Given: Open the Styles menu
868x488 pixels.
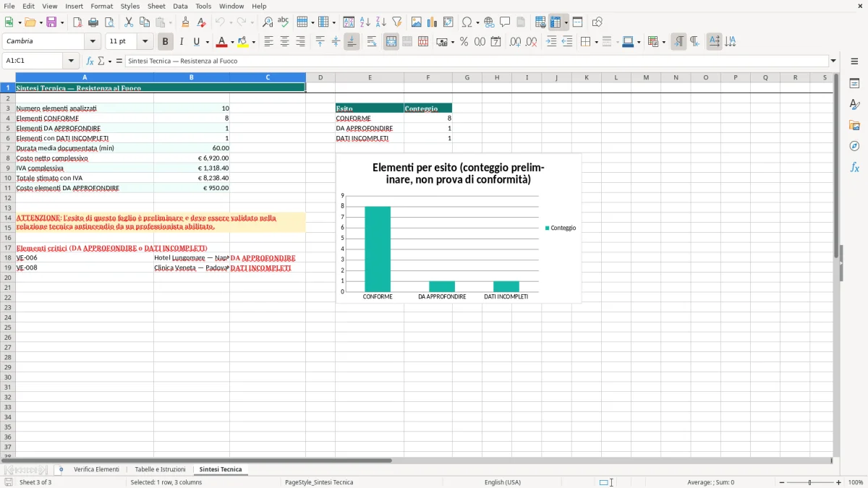Looking at the screenshot, I should [130, 6].
